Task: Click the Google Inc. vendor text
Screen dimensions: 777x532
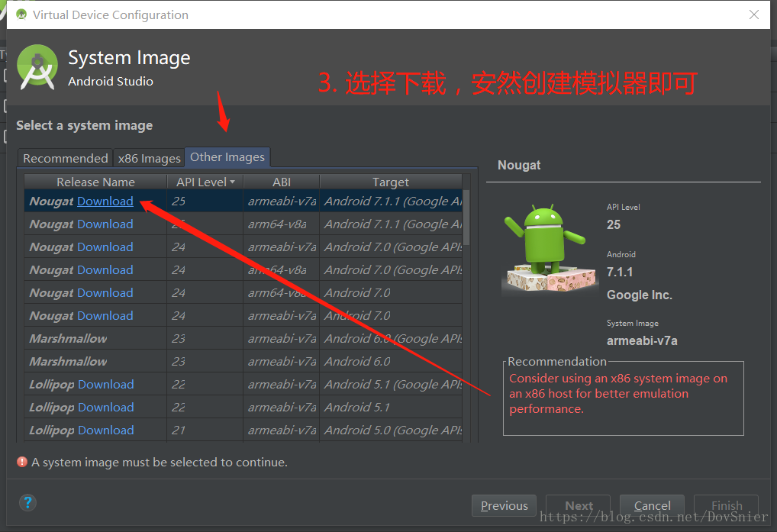Action: [640, 295]
